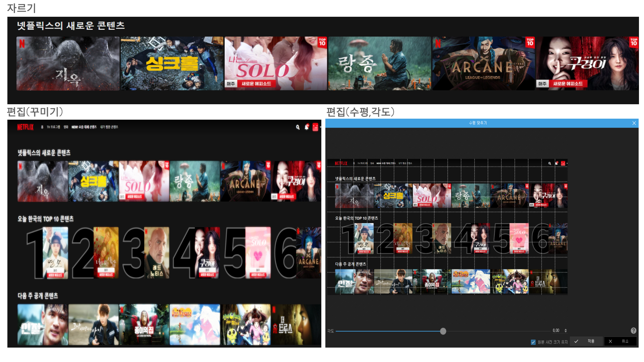Click the 편집(수평,각도) label
644x362 pixels.
pos(361,112)
